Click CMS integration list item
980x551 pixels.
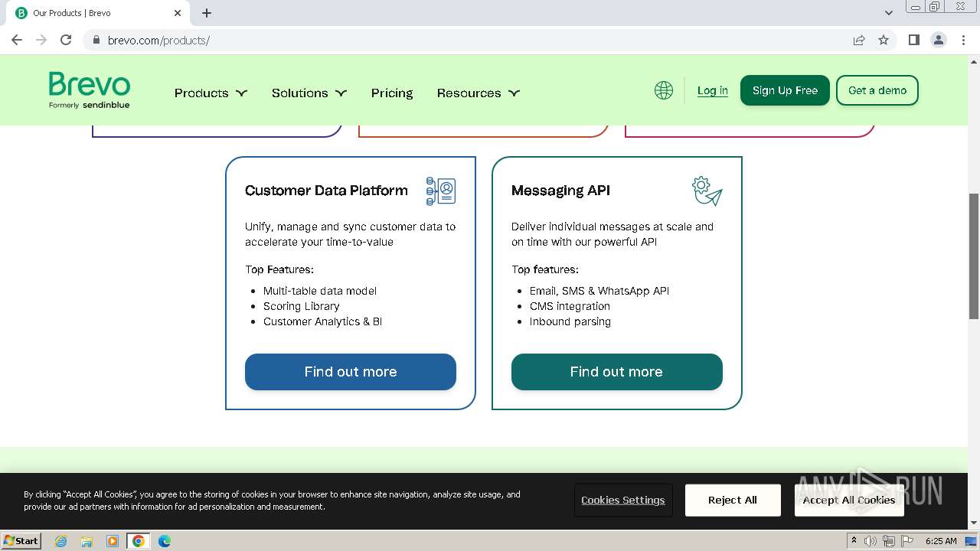click(x=570, y=306)
